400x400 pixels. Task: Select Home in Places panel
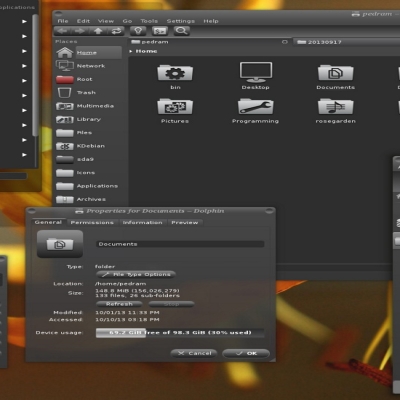pos(89,53)
